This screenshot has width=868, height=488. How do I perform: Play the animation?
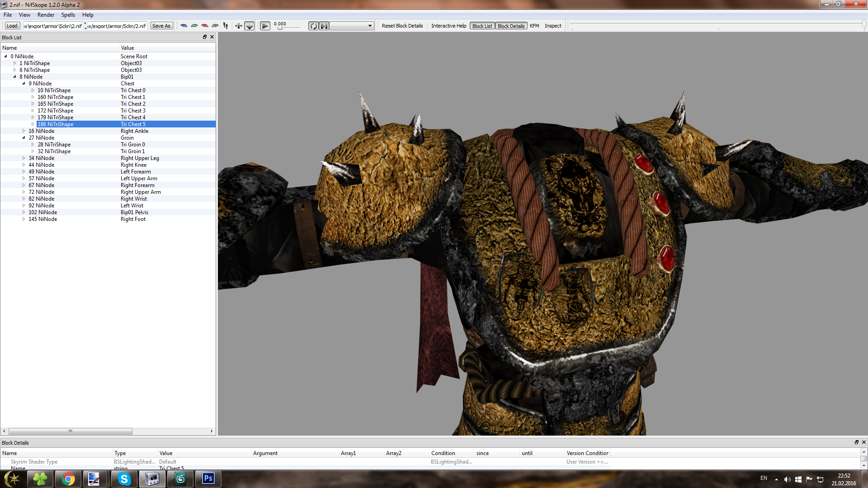(265, 26)
